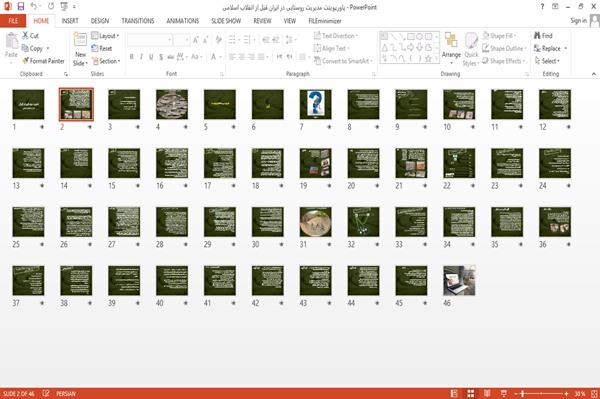Open the VIEW tab
The image size is (600, 399).
[x=290, y=21]
